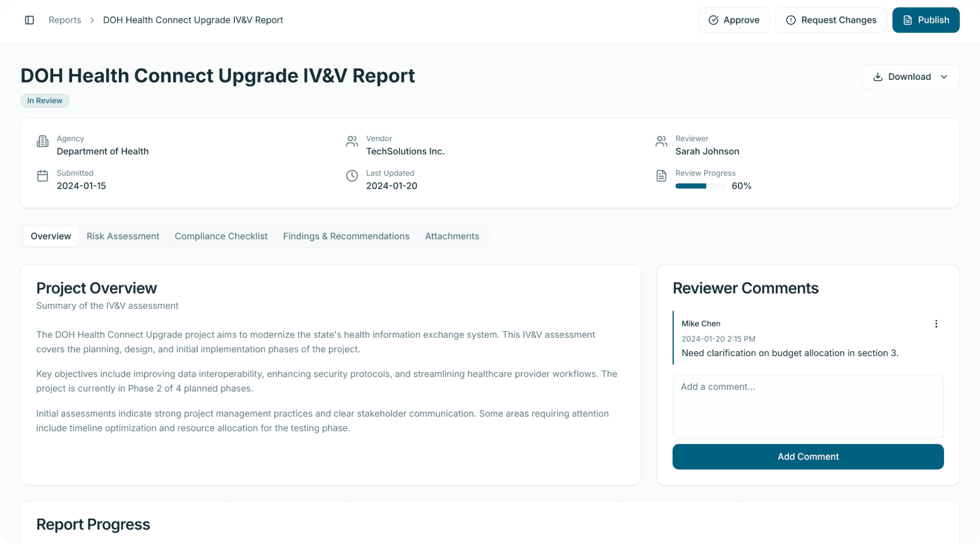Go to the Attachments tab

[x=451, y=236]
